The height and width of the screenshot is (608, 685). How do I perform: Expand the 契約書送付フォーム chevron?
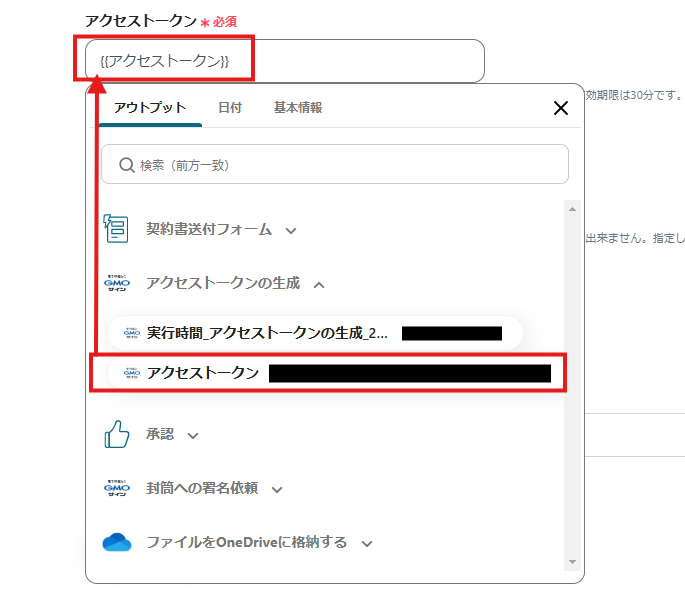(x=291, y=231)
